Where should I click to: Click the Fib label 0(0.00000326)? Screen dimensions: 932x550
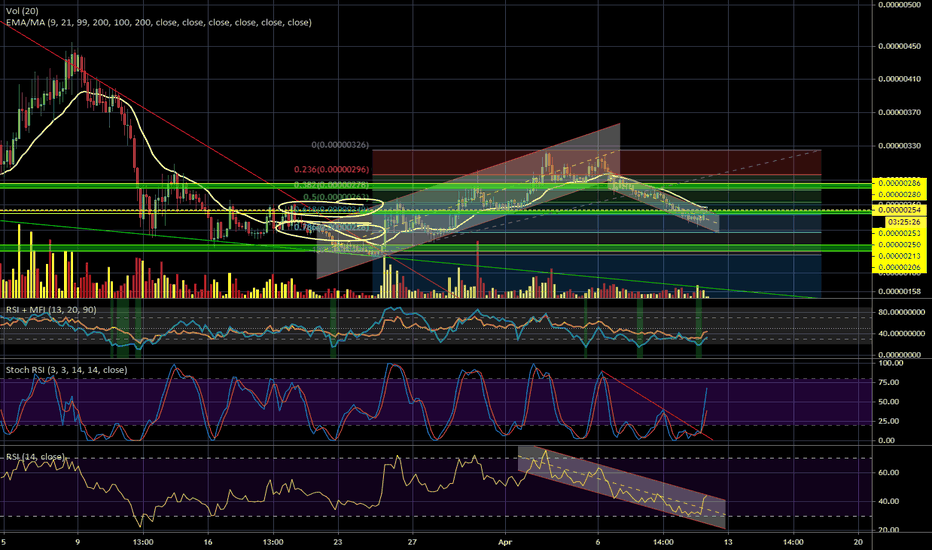point(340,145)
